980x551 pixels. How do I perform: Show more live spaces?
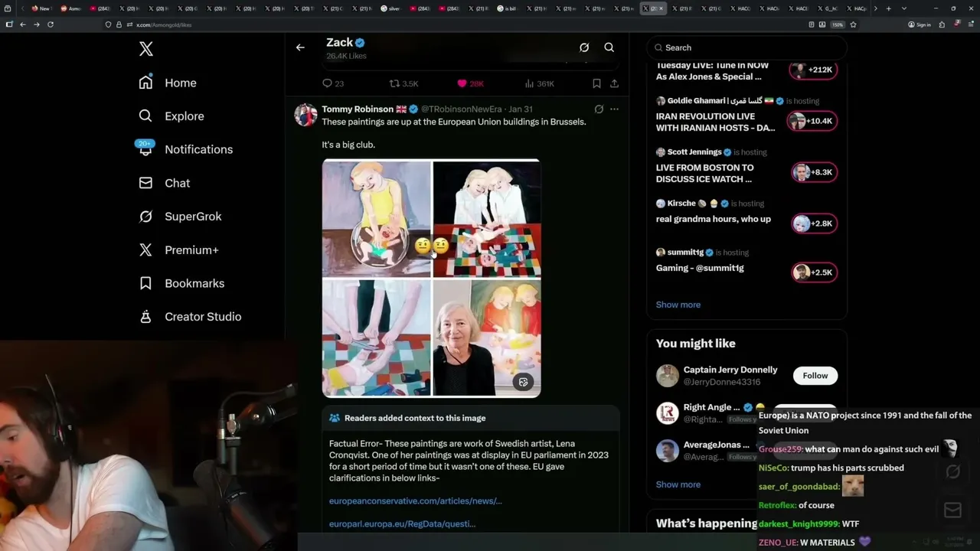point(678,305)
